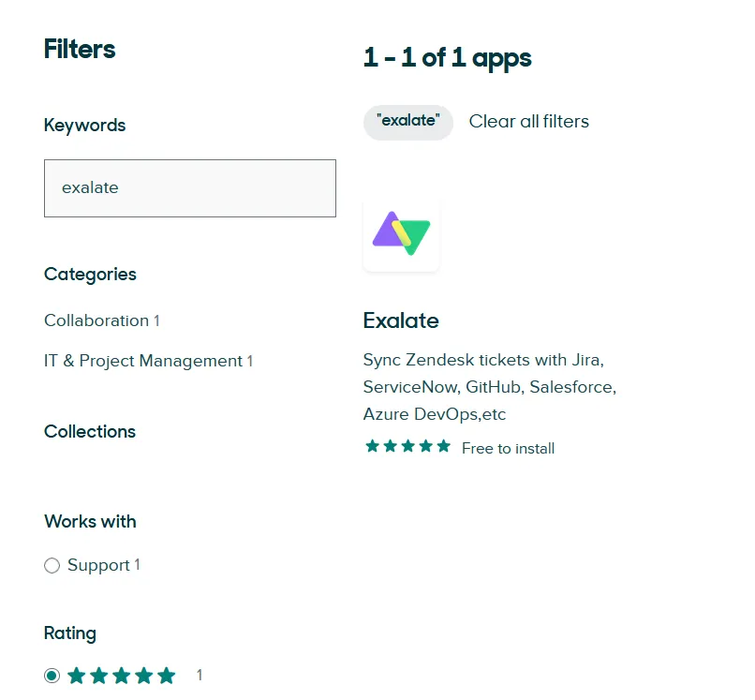The image size is (755, 700).
Task: Select the Collaboration category filter
Action: [95, 320]
